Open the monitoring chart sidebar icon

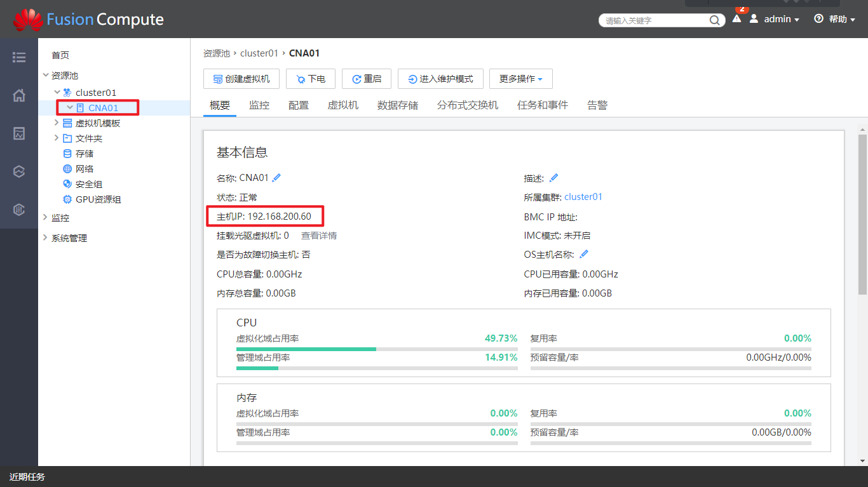click(x=19, y=133)
